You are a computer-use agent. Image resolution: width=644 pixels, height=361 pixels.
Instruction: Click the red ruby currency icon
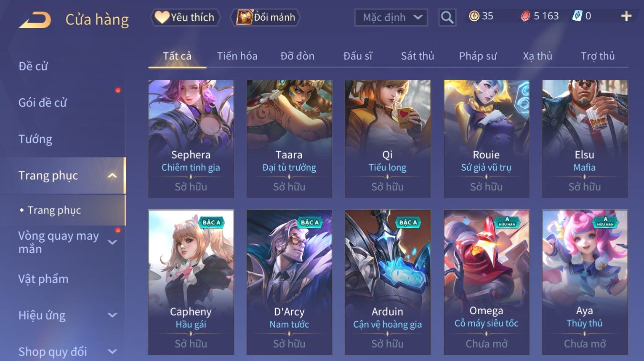(x=525, y=16)
